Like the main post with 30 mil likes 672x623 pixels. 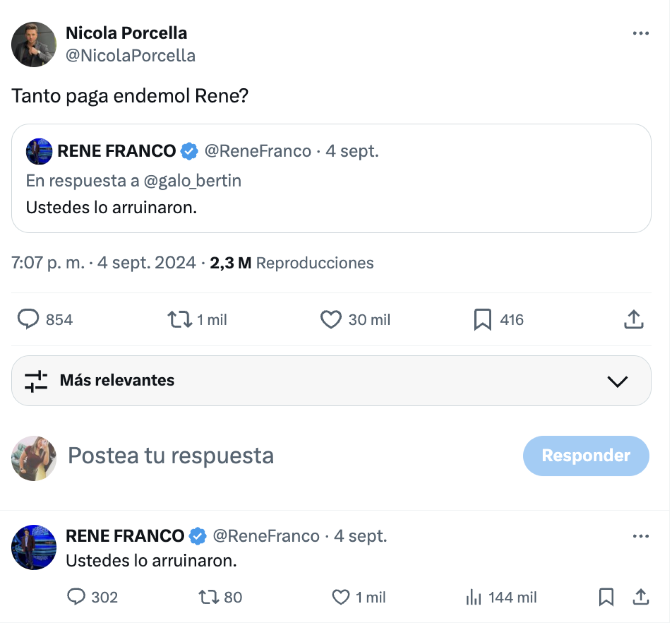331,319
